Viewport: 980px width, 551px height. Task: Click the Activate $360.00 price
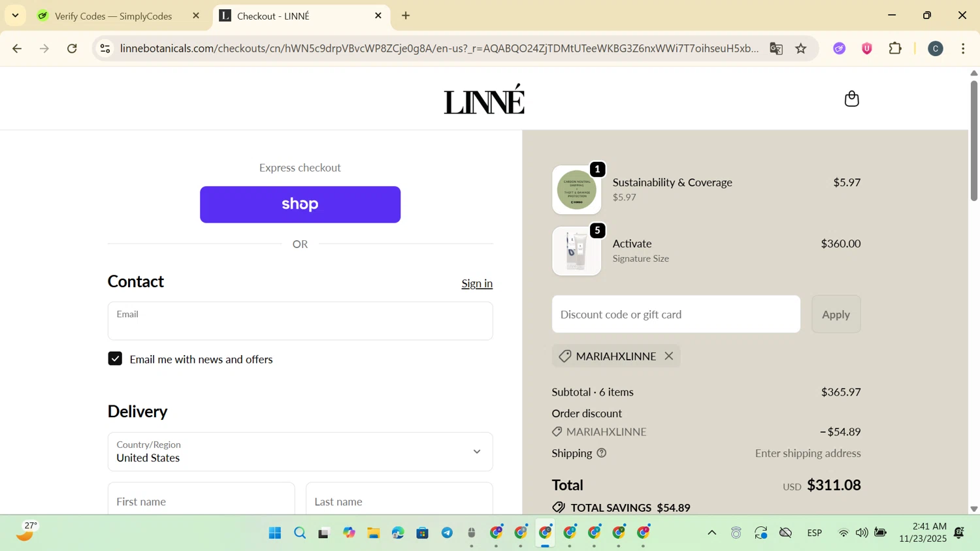(x=841, y=244)
